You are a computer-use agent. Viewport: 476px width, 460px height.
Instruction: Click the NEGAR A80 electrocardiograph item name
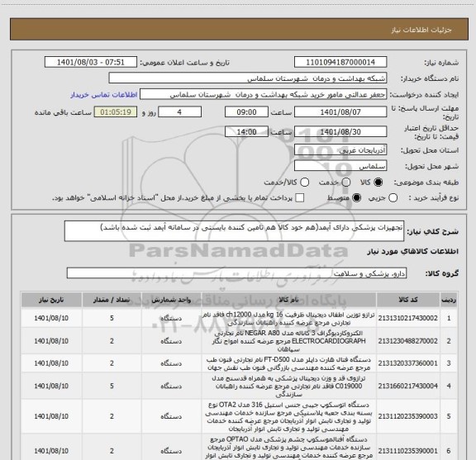click(288, 341)
